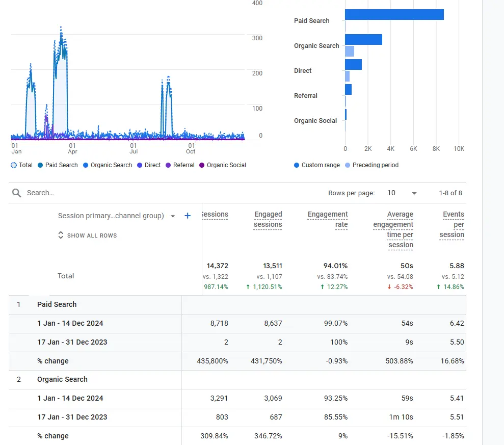Toggle the Total series legend dot
Image resolution: width=504 pixels, height=445 pixels.
coord(14,165)
